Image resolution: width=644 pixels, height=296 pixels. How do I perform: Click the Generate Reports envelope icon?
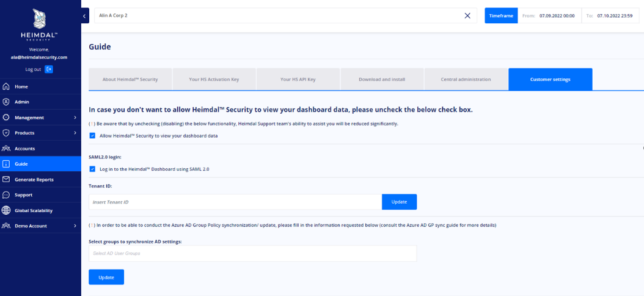point(5,179)
